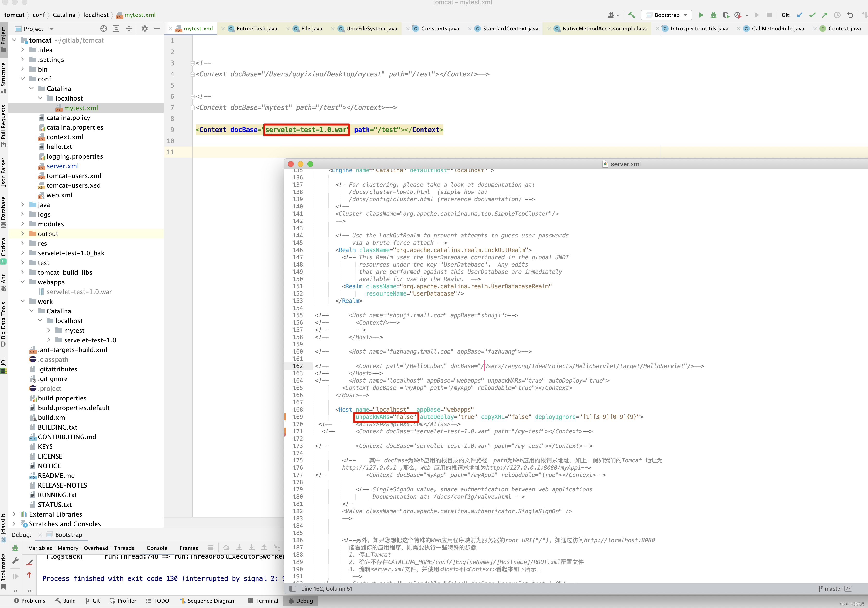Open Git history clock icon
Image resolution: width=868 pixels, height=608 pixels.
(x=837, y=15)
